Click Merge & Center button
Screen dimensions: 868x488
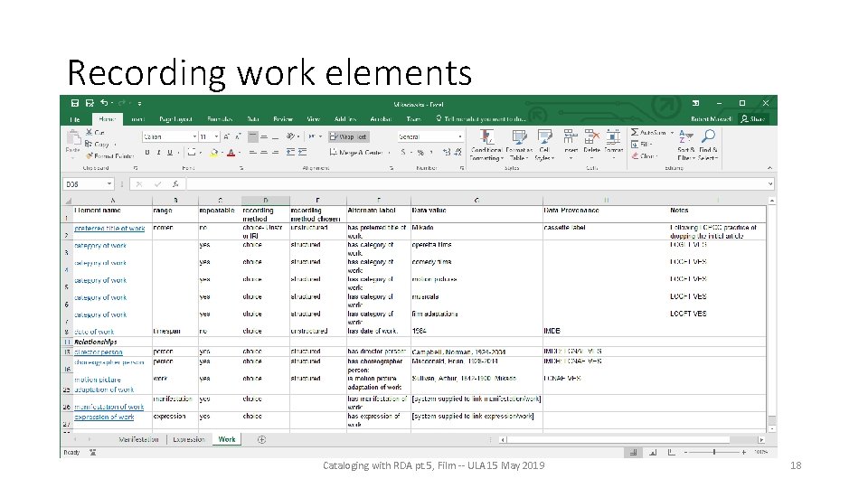click(x=356, y=152)
